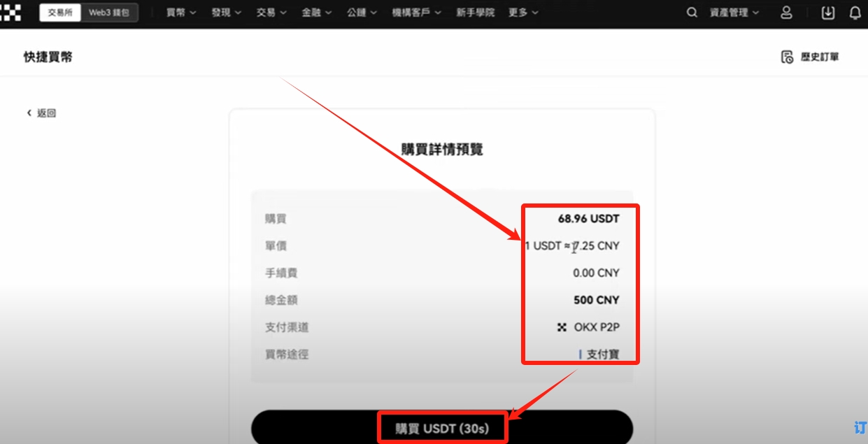868x444 pixels.
Task: Click the OKX P2P channel icon
Action: coord(561,327)
